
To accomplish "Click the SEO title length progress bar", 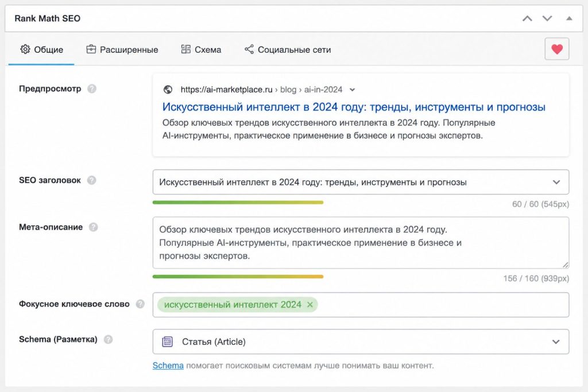I will (x=238, y=203).
